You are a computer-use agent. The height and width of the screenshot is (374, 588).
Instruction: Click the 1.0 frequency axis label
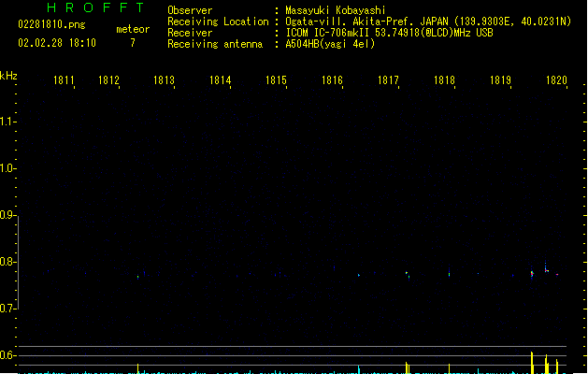coord(7,168)
